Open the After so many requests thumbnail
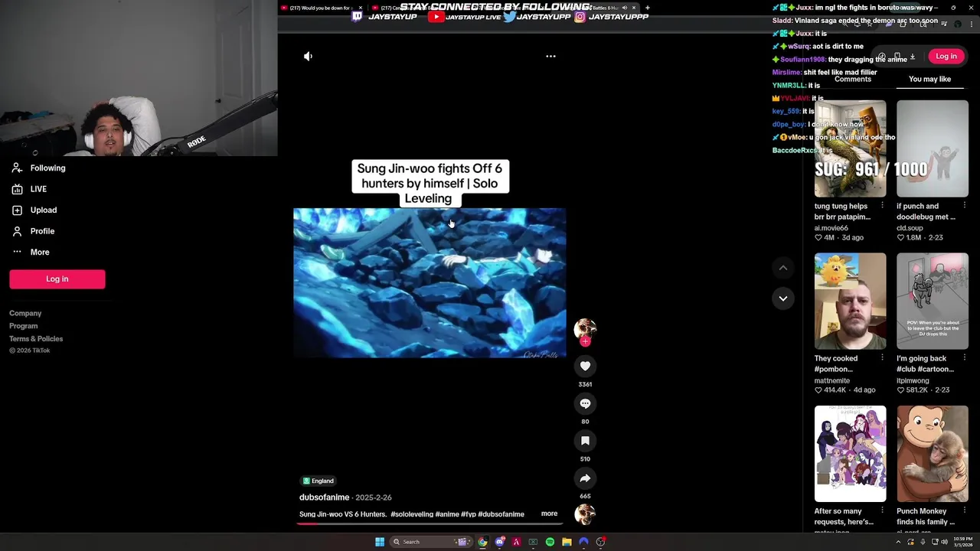 tap(850, 454)
